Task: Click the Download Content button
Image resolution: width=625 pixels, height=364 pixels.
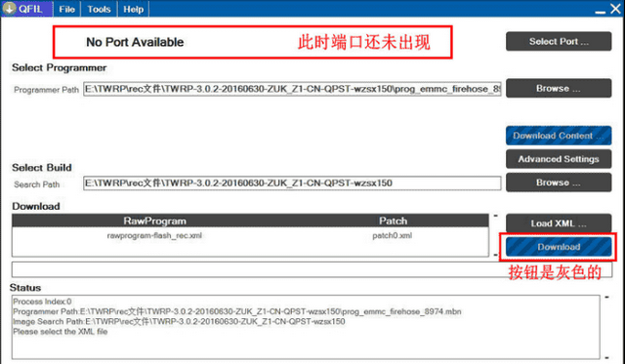Action: [559, 136]
